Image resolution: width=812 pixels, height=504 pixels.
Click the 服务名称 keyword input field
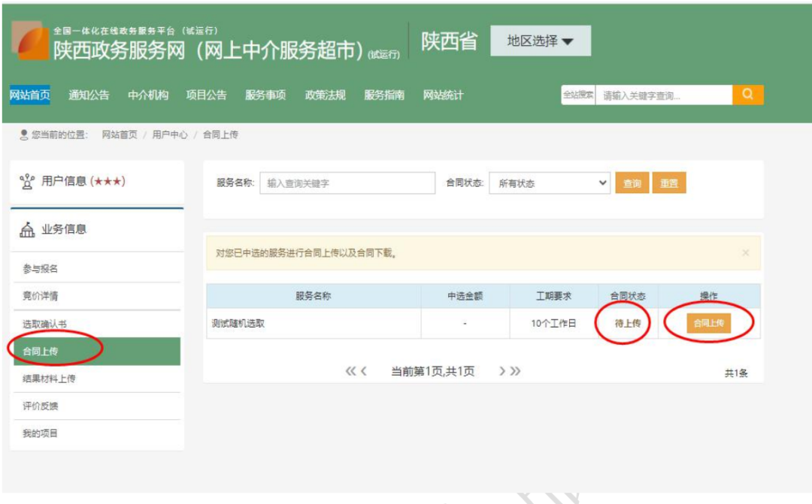347,183
